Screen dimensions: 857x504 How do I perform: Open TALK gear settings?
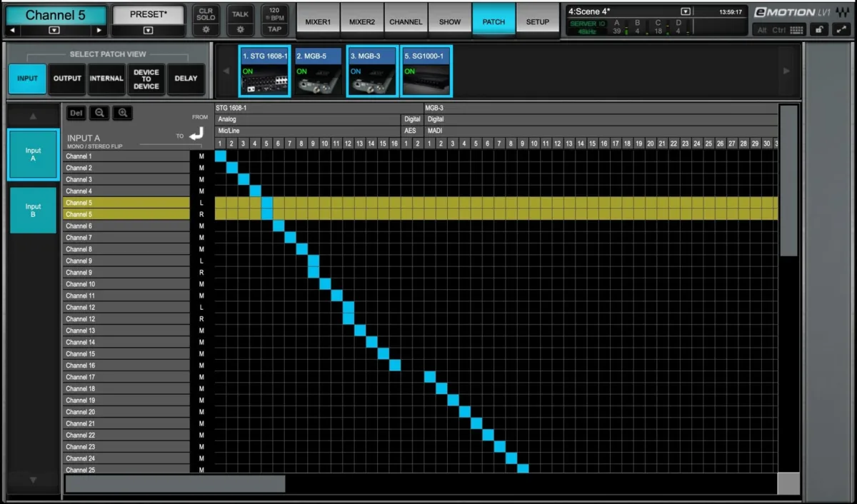241,30
